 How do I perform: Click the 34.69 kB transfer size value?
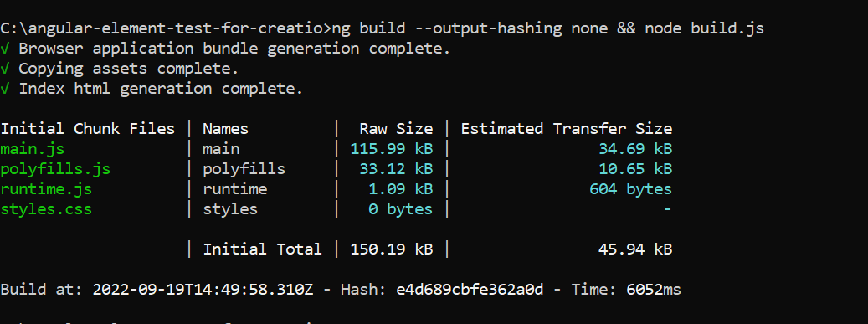pos(635,150)
